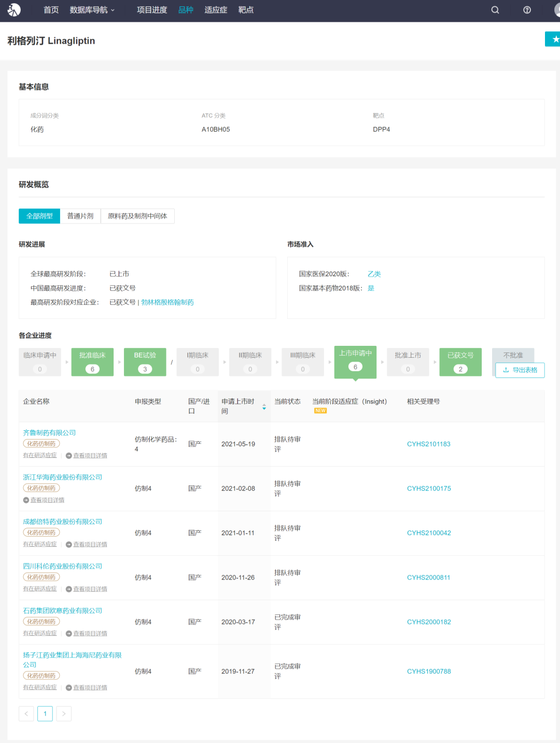Select 批准上市 stage box
Viewport: 560px width, 743px height.
[x=408, y=362]
